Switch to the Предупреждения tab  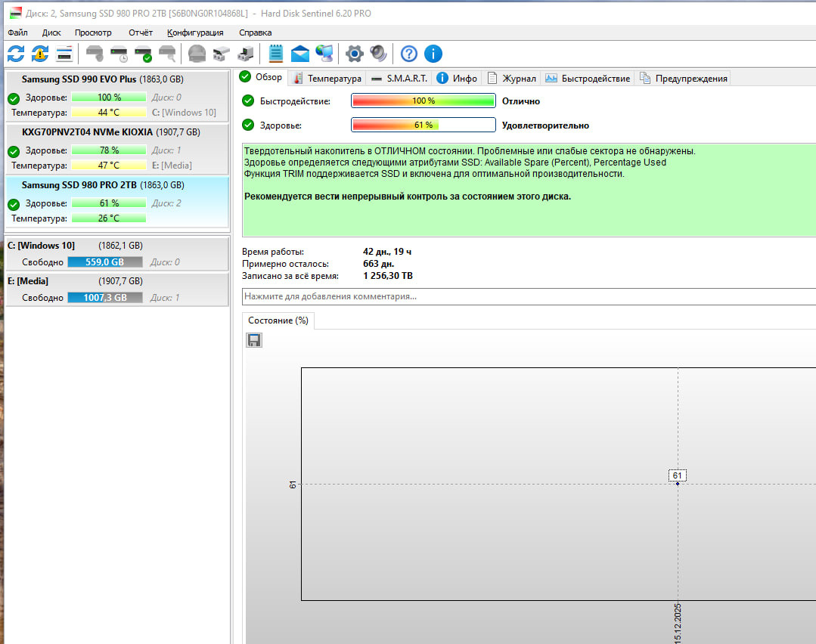[684, 78]
